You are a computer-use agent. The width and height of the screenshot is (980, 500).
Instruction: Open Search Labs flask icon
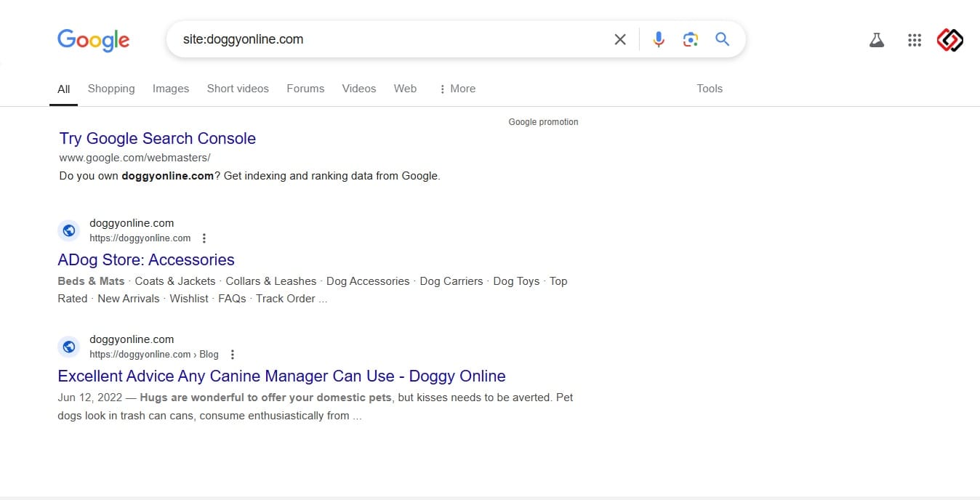(877, 40)
